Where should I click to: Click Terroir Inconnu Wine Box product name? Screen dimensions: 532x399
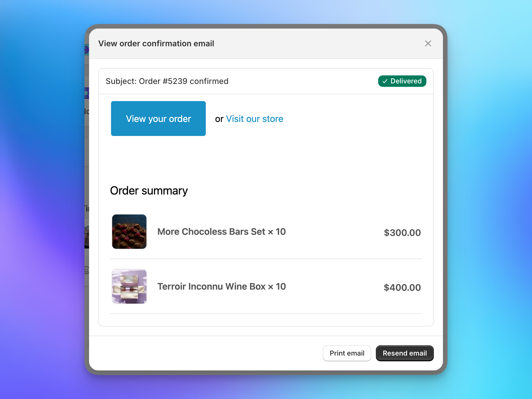pyautogui.click(x=221, y=286)
